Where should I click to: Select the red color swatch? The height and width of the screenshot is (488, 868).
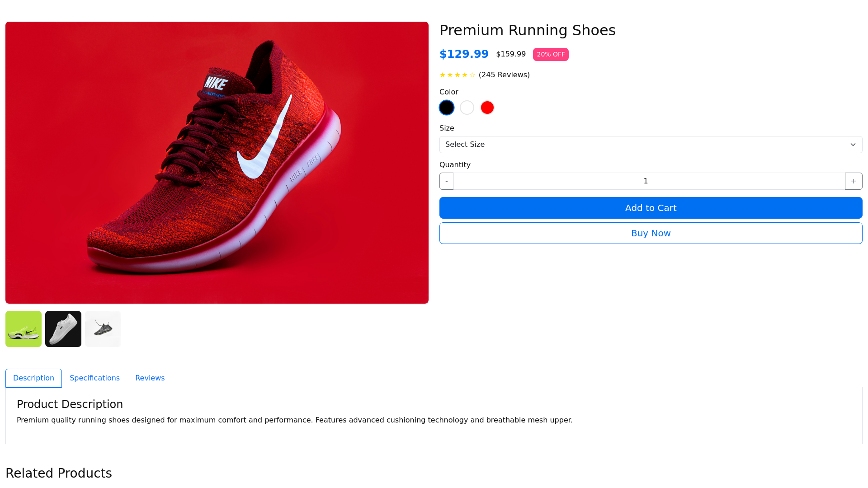(487, 108)
